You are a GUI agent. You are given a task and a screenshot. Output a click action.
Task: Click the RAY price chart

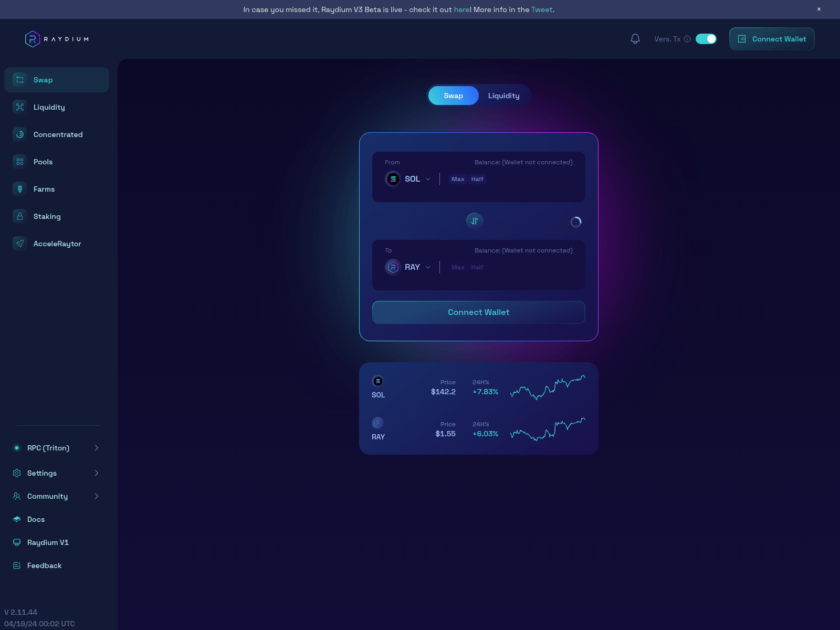point(548,429)
